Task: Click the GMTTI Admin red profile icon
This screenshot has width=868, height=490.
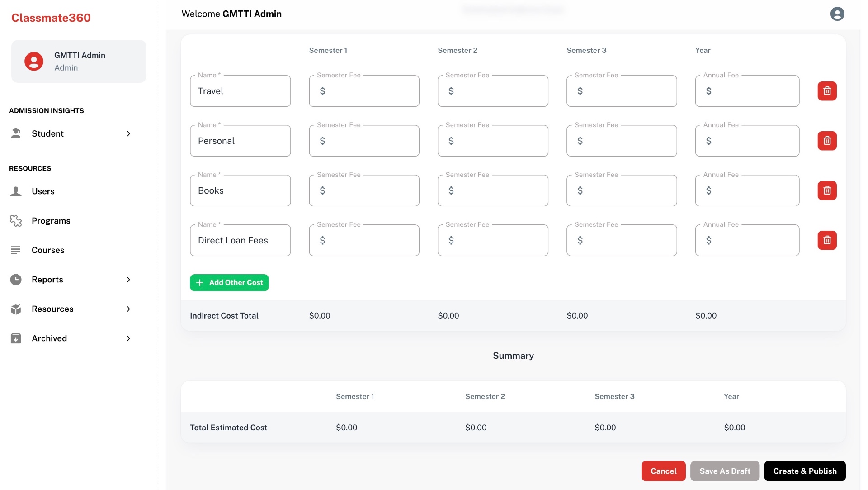Action: coord(34,61)
